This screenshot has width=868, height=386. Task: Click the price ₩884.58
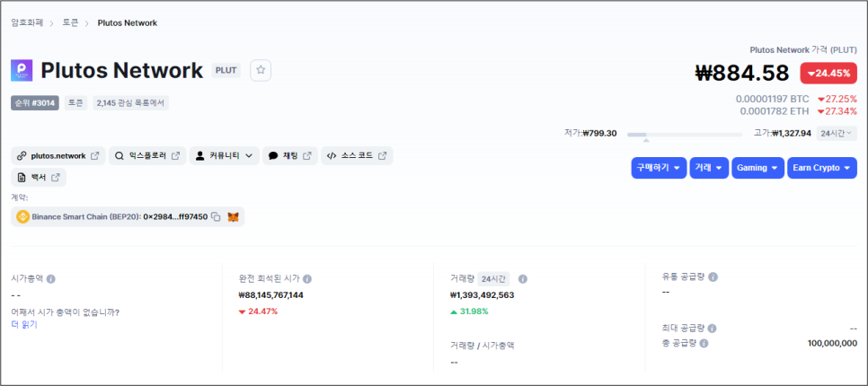(742, 73)
